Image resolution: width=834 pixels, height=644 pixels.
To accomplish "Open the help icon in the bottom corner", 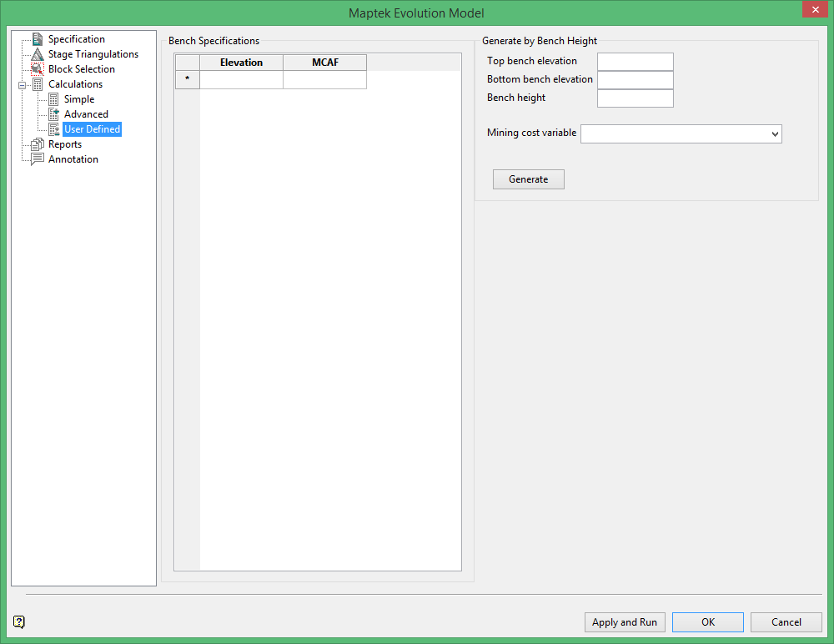I will point(19,621).
